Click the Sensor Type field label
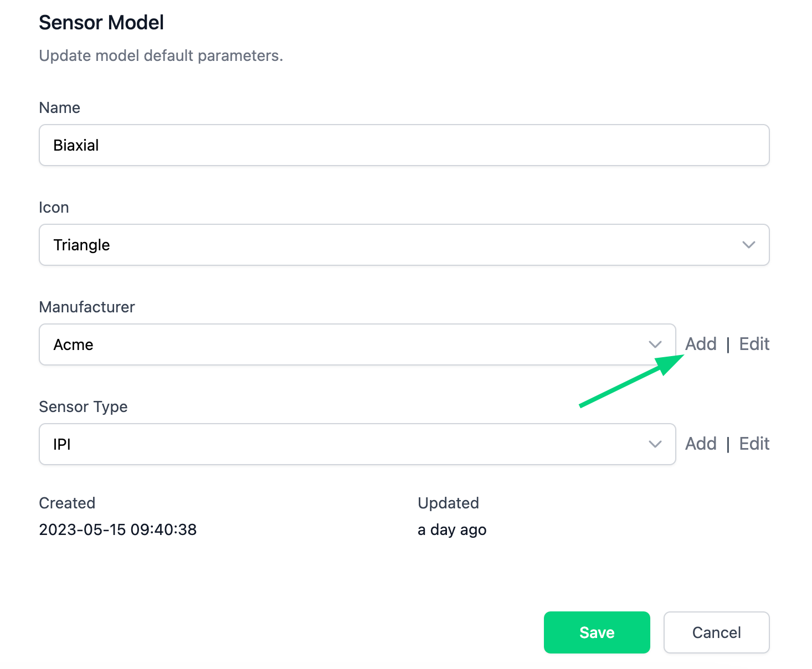Image resolution: width=812 pixels, height=669 pixels. click(x=83, y=406)
